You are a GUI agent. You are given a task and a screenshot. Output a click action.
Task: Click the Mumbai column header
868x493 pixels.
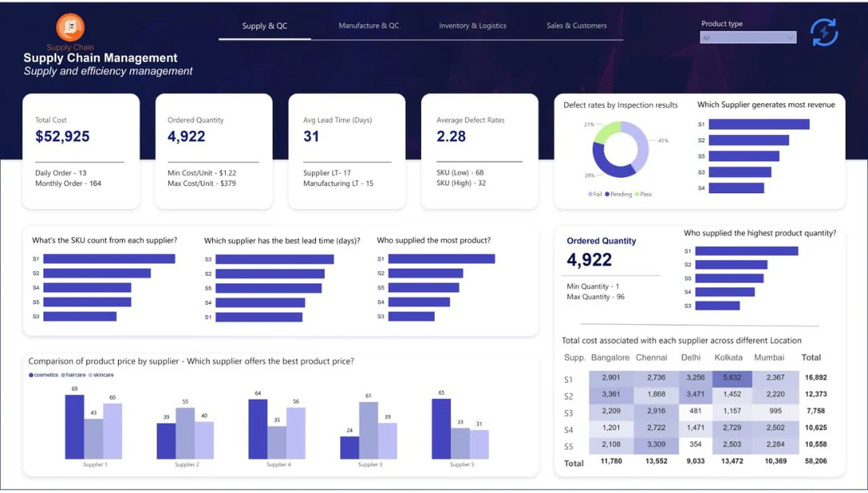click(769, 357)
